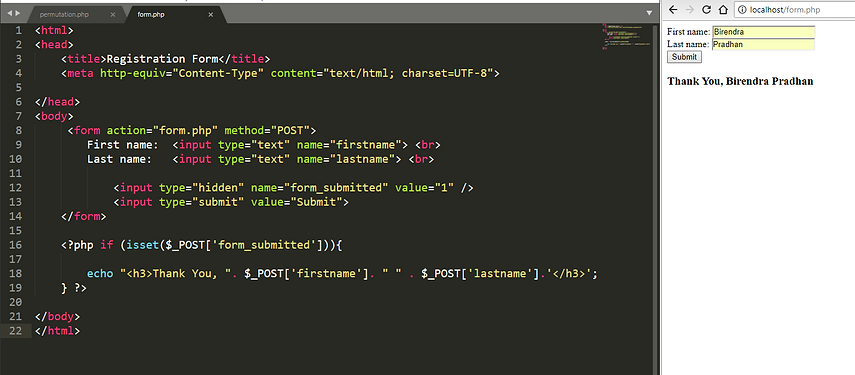Screen dimensions: 855x375
Task: Click line number 8 in the gutter
Action: click(x=19, y=130)
